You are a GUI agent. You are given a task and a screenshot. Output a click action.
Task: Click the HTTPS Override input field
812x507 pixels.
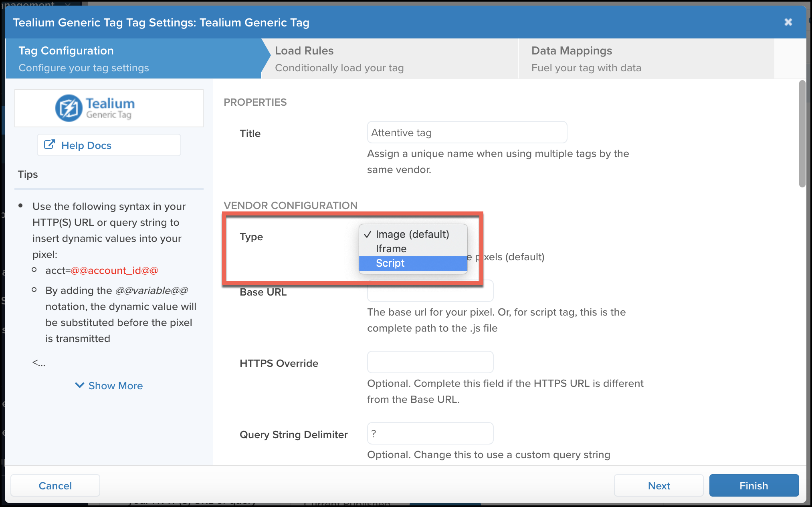pyautogui.click(x=430, y=362)
